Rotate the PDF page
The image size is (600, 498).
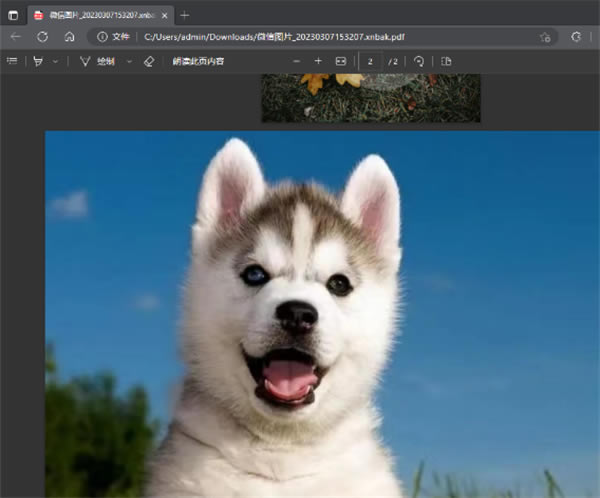(419, 61)
